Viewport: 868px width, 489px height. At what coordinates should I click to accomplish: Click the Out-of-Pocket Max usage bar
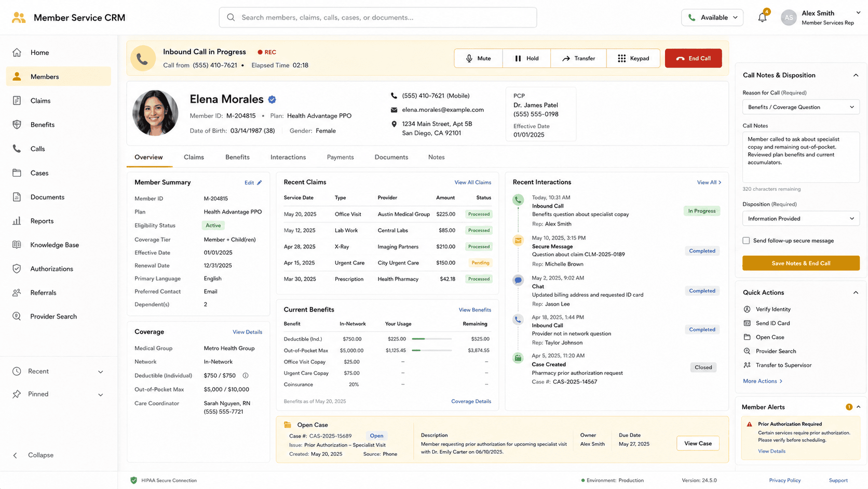point(431,350)
